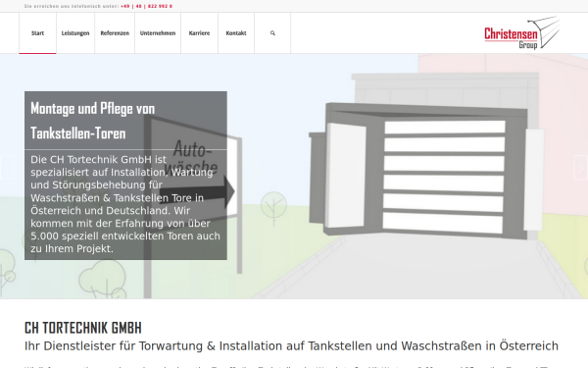This screenshot has width=588, height=368.
Task: Go to previous slide with left arrow
Action: click(7, 168)
